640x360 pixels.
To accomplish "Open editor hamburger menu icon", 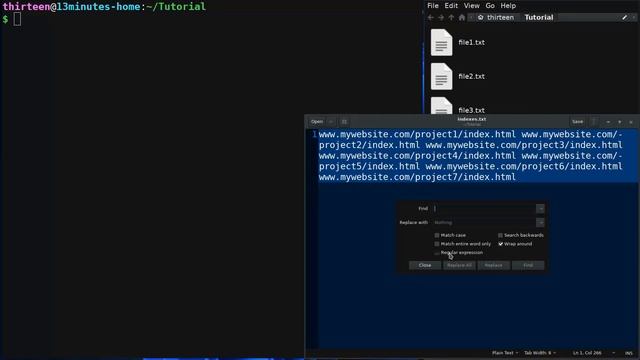I will point(594,122).
